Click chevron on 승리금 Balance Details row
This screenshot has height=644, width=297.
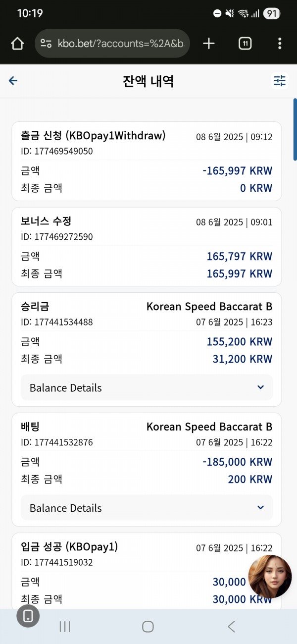[x=261, y=387]
